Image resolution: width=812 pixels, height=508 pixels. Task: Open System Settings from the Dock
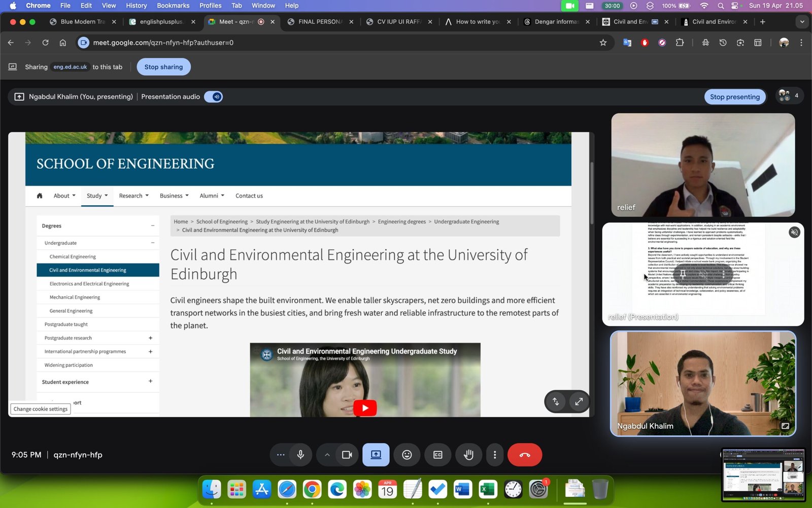pyautogui.click(x=538, y=489)
